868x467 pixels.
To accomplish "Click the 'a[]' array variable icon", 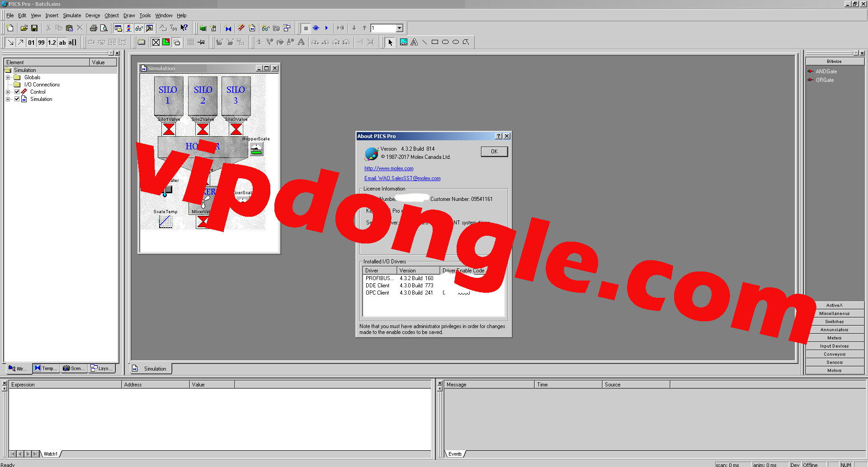I will click(73, 43).
